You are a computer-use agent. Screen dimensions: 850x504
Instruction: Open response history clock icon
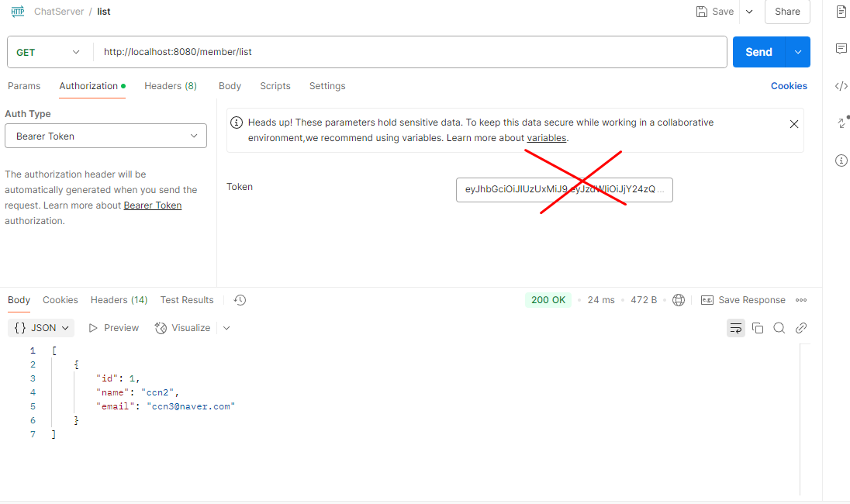(x=240, y=300)
